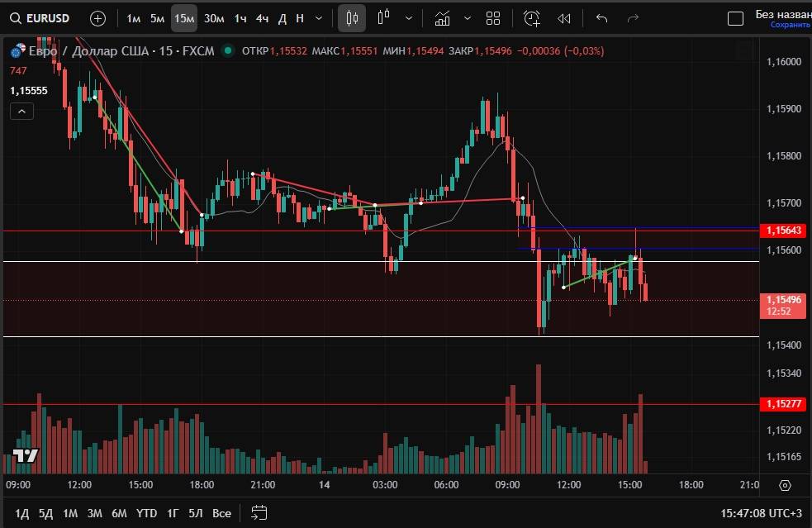Viewport: 812px width, 528px height.
Task: Open the EURUSD symbol search
Action: point(41,18)
